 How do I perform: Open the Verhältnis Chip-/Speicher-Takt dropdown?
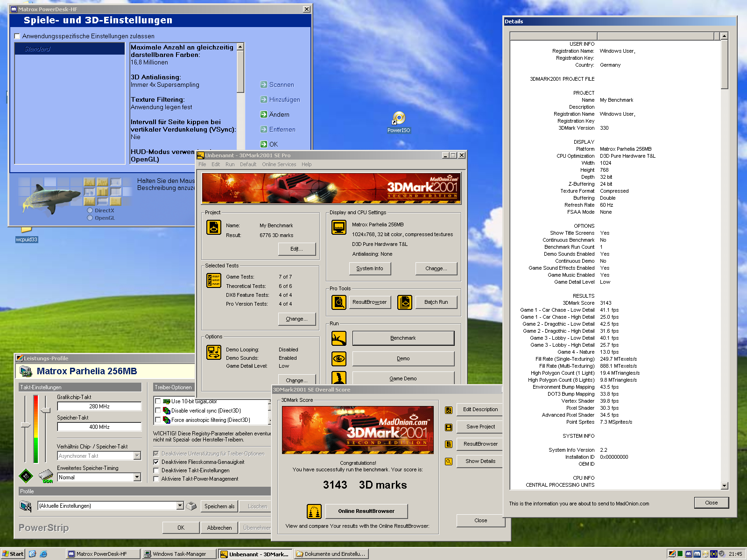137,456
